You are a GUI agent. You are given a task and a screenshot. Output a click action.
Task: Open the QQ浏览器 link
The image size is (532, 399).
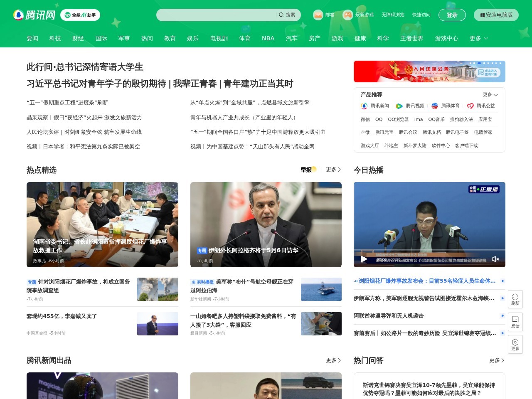(x=398, y=119)
